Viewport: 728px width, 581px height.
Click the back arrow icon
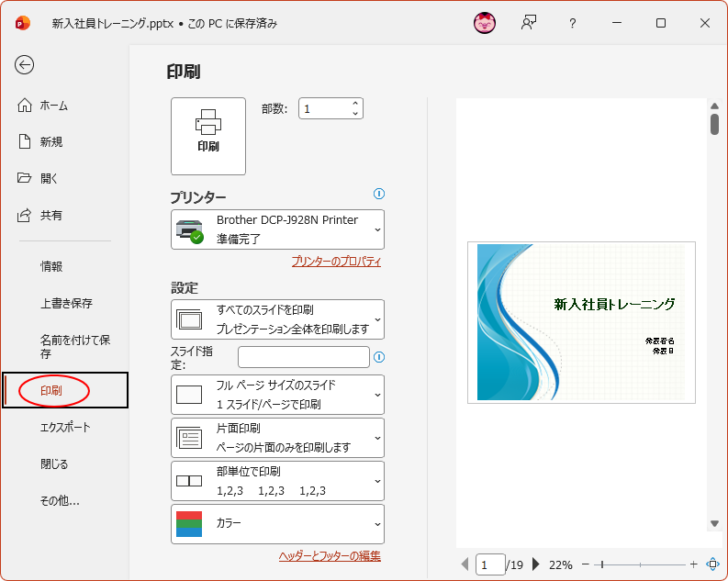(24, 65)
